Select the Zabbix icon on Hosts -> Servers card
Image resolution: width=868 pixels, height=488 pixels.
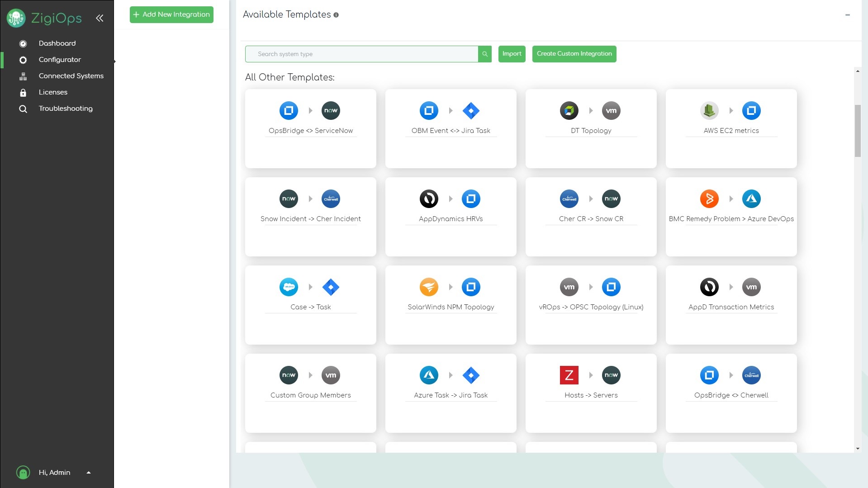[569, 375]
